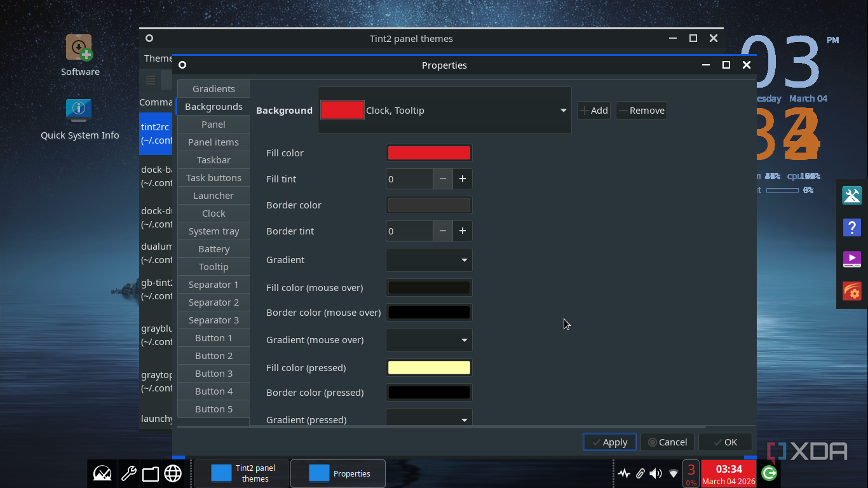Open the Separator 2 tab
Image resolution: width=868 pixels, height=488 pixels.
pos(214,302)
